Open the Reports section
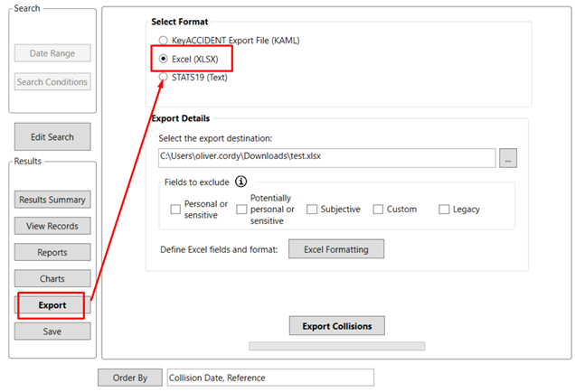Screen dimensions: 575x392 click(x=52, y=252)
